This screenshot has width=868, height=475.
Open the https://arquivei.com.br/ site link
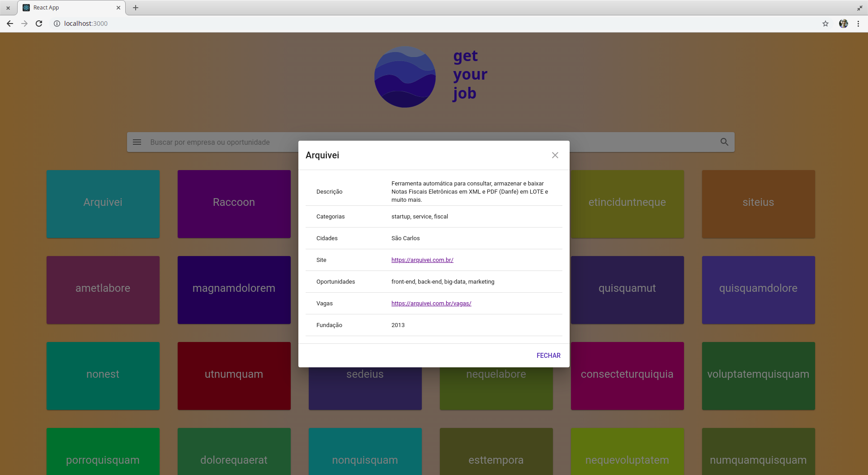(422, 260)
